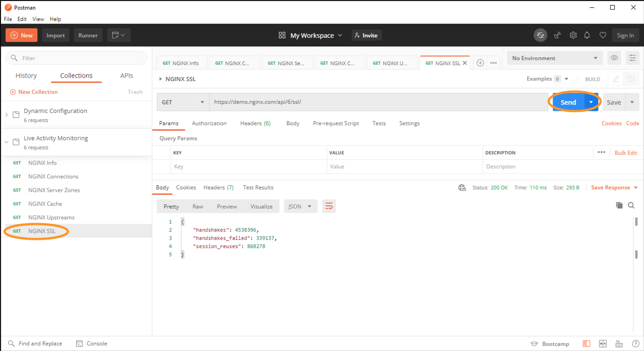Click the New Collection link

coord(34,92)
